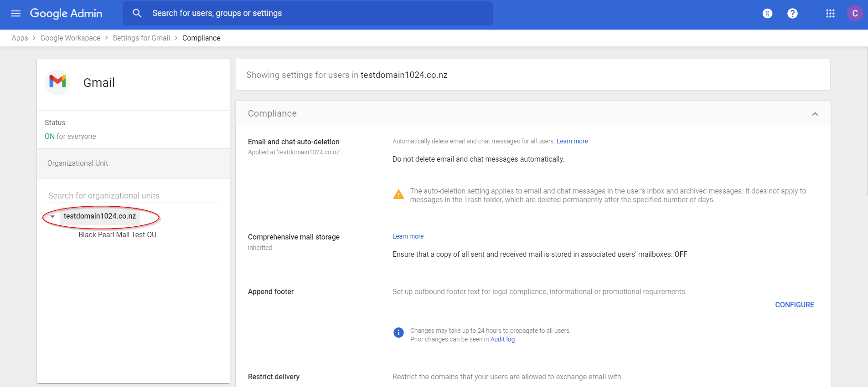Click the Gmail title text
868x387 pixels.
coord(99,83)
